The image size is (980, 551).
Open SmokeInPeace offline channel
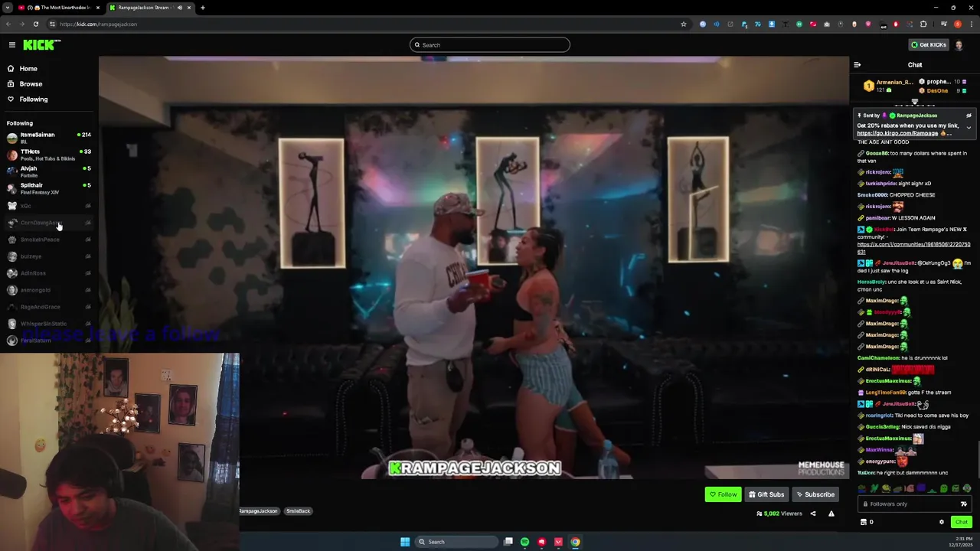click(x=48, y=240)
